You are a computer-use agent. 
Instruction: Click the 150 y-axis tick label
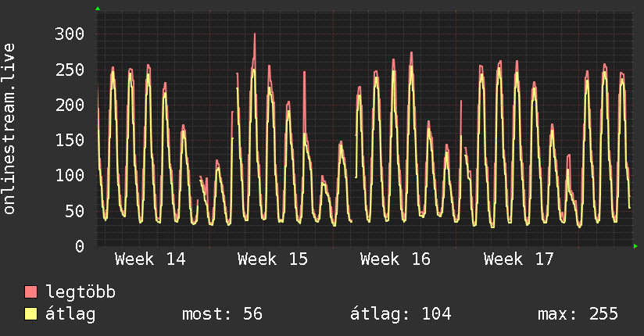tap(70, 141)
